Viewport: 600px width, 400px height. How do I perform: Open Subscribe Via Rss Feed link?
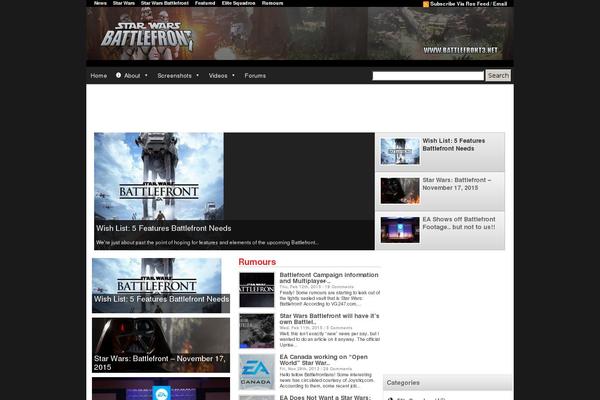point(468,4)
